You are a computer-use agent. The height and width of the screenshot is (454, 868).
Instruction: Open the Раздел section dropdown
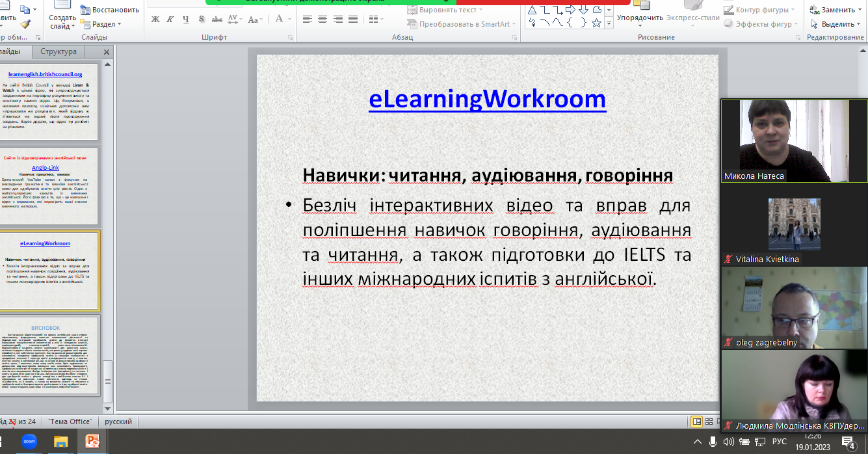tap(102, 24)
